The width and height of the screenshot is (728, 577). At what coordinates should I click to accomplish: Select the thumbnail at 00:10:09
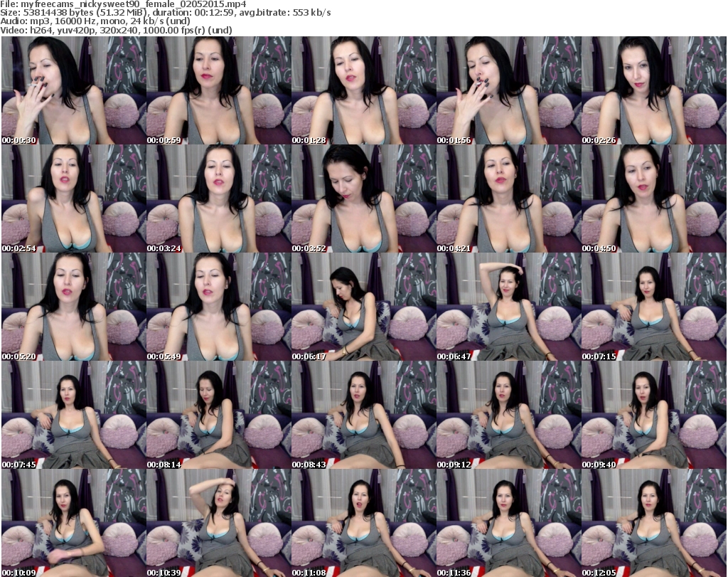pos(74,523)
